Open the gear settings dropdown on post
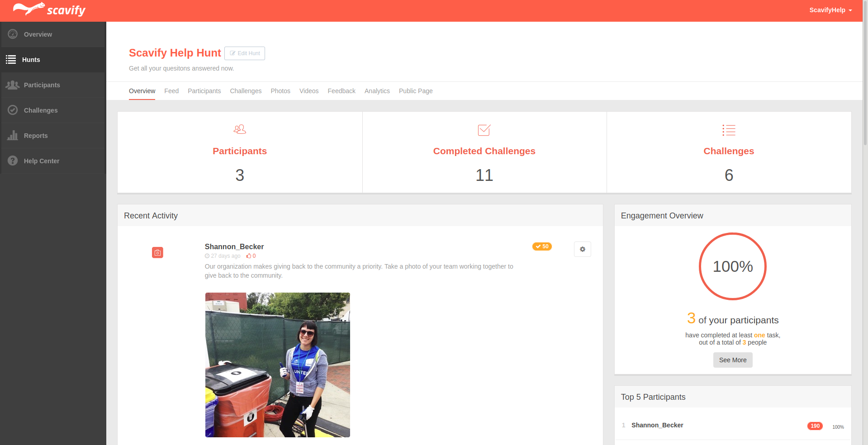The width and height of the screenshot is (868, 445). click(x=582, y=249)
